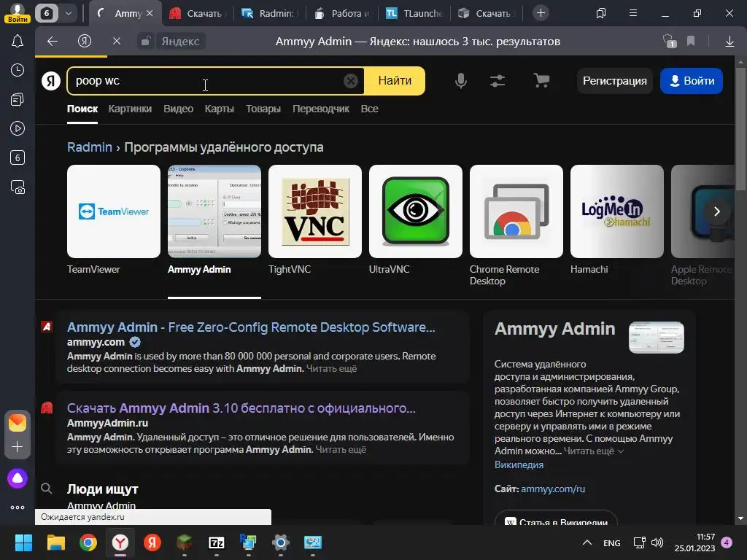This screenshot has height=560, width=747.
Task: Open new tab plus button
Action: pyautogui.click(x=541, y=13)
